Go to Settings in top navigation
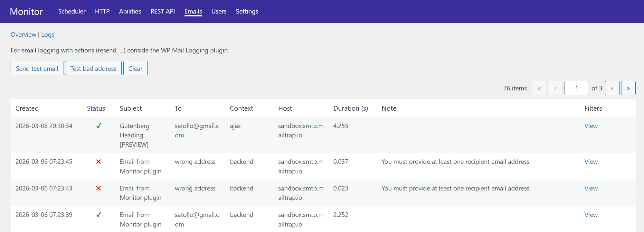 [247, 11]
